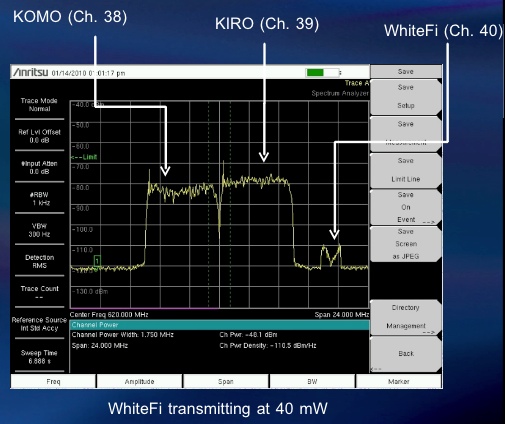Click the Trace Count setting
Viewport: 505px width, 424px height.
pos(39,292)
